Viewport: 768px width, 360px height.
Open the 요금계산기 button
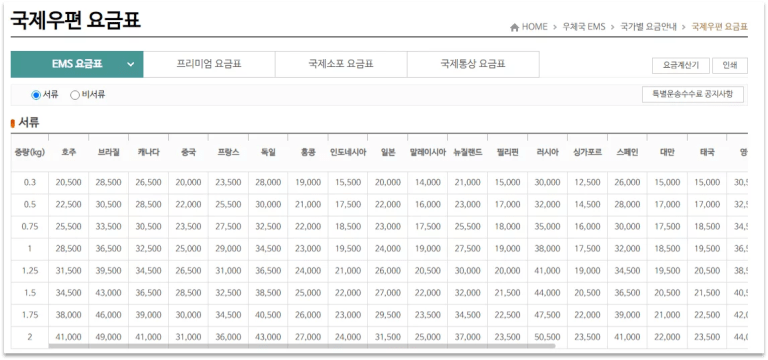point(681,66)
